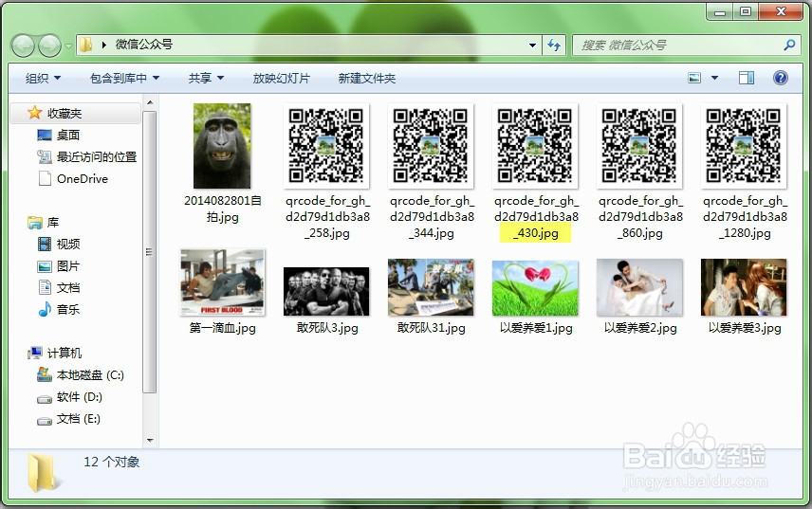Click the file name 敢死队3.jpg
Image resolution: width=812 pixels, height=509 pixels.
click(327, 328)
